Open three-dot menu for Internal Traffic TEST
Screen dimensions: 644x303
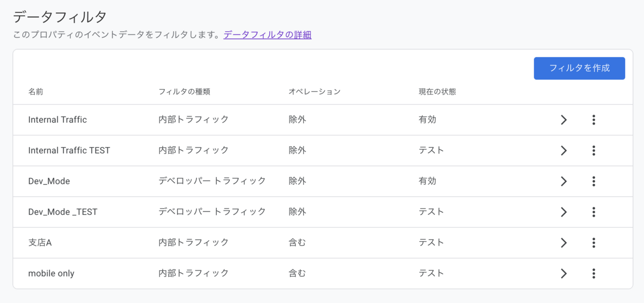pos(594,150)
